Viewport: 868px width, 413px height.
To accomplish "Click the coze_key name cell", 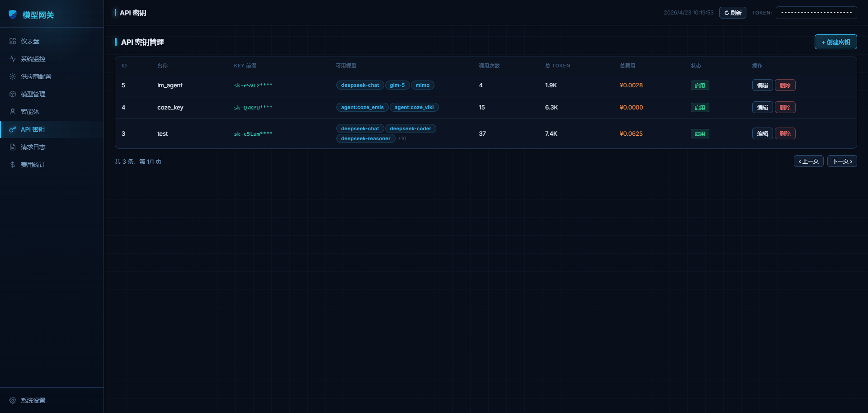I will click(170, 107).
